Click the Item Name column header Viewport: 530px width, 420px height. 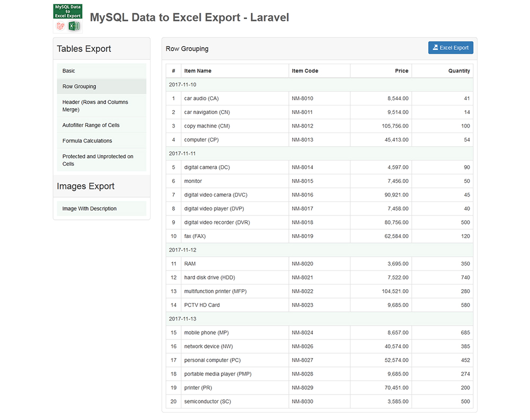198,71
